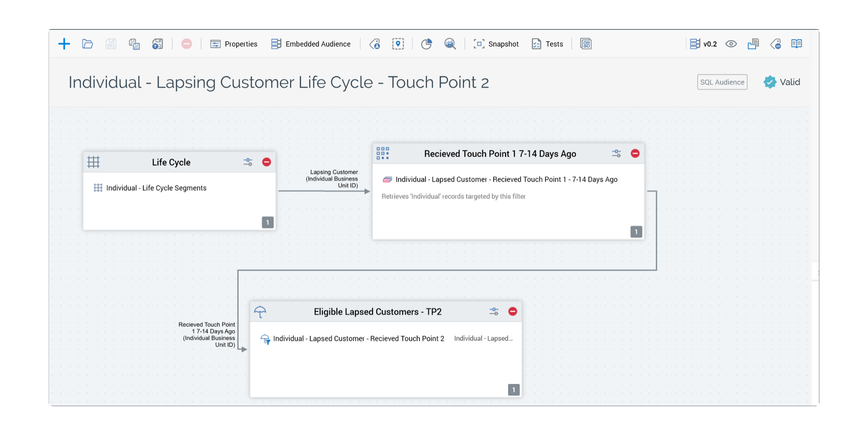The height and width of the screenshot is (435, 868).
Task: Click the tag with person icon
Action: [x=375, y=44]
